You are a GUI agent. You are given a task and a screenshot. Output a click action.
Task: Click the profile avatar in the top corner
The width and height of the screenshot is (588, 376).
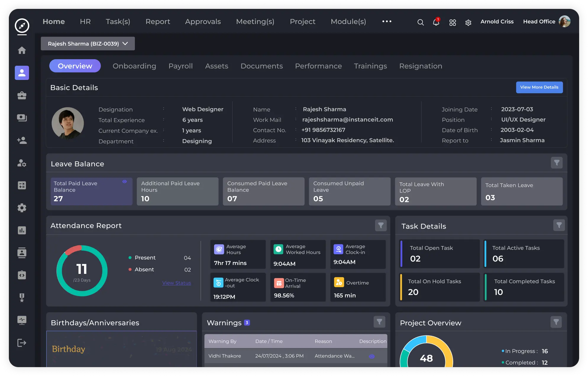(x=565, y=21)
